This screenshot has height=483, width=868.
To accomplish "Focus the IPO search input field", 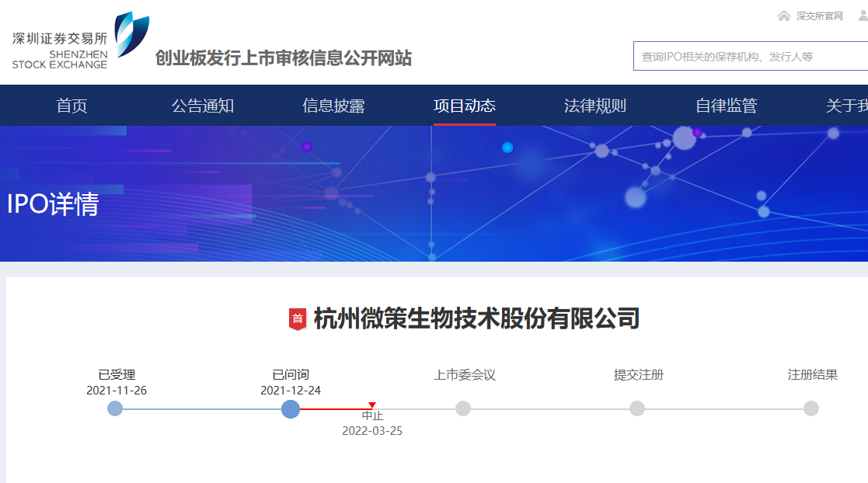I will coord(751,56).
